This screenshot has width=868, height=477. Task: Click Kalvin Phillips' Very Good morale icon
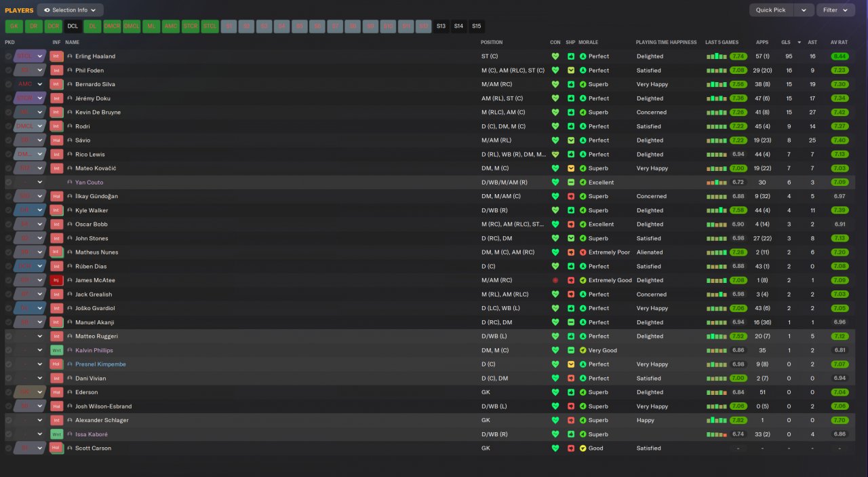pyautogui.click(x=583, y=350)
